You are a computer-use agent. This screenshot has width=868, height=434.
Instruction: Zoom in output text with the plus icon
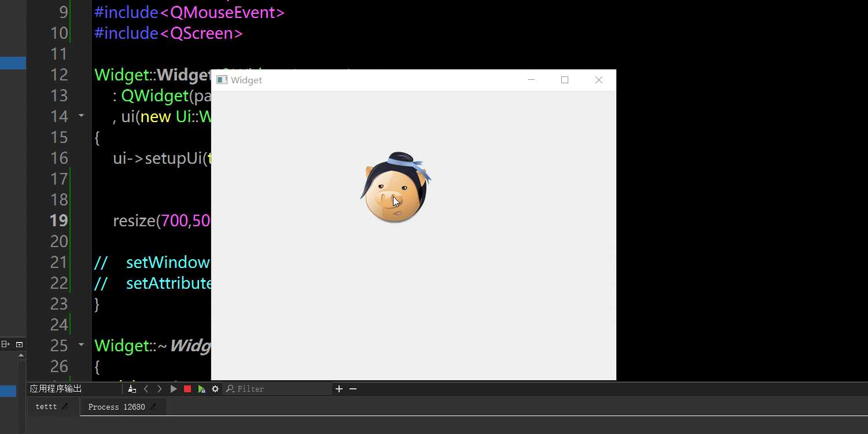click(x=339, y=389)
